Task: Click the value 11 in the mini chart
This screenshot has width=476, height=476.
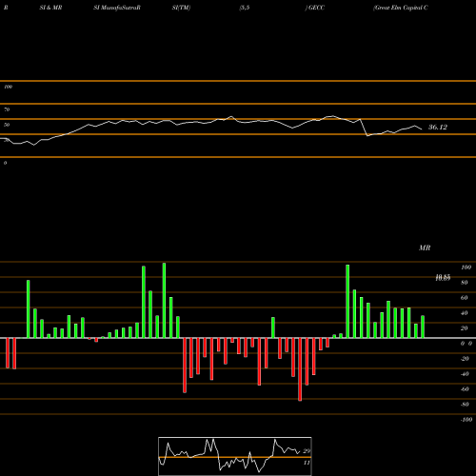Action: pyautogui.click(x=307, y=463)
